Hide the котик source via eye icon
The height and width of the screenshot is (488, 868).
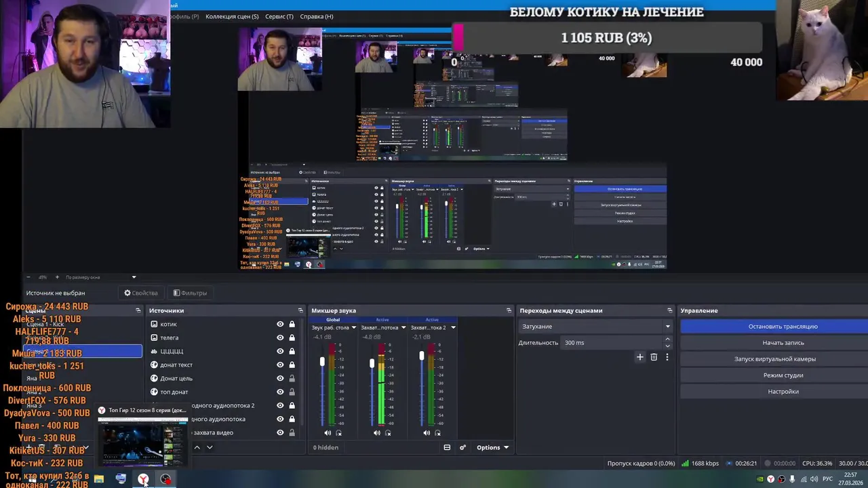pos(280,324)
